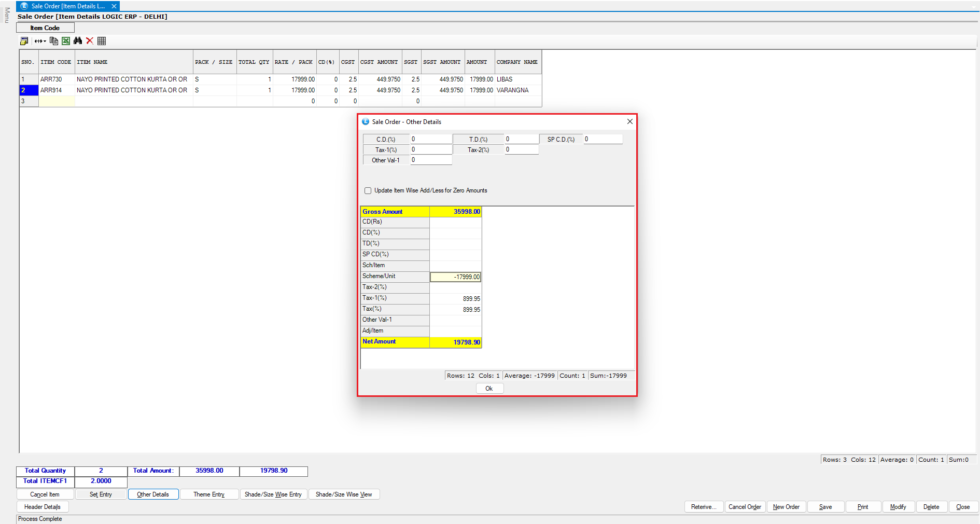Click the Shade/Size Wise Entry button
The image size is (980, 524).
[x=273, y=494]
